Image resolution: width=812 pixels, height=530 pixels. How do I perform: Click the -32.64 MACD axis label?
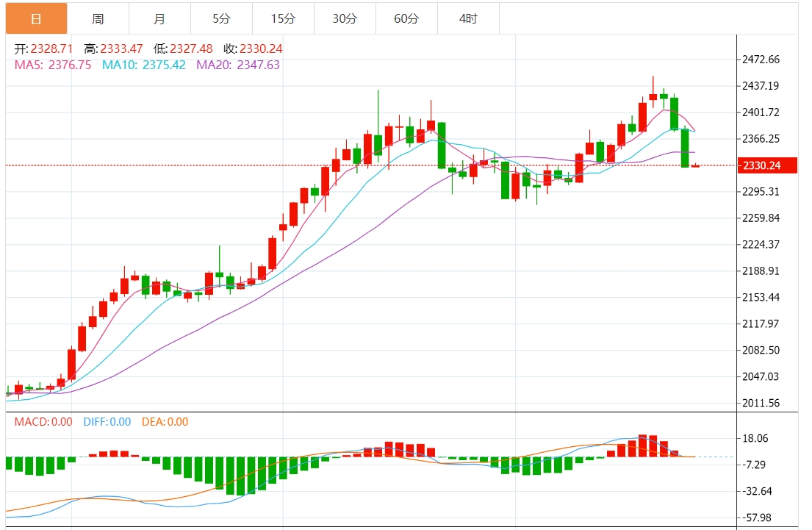757,491
